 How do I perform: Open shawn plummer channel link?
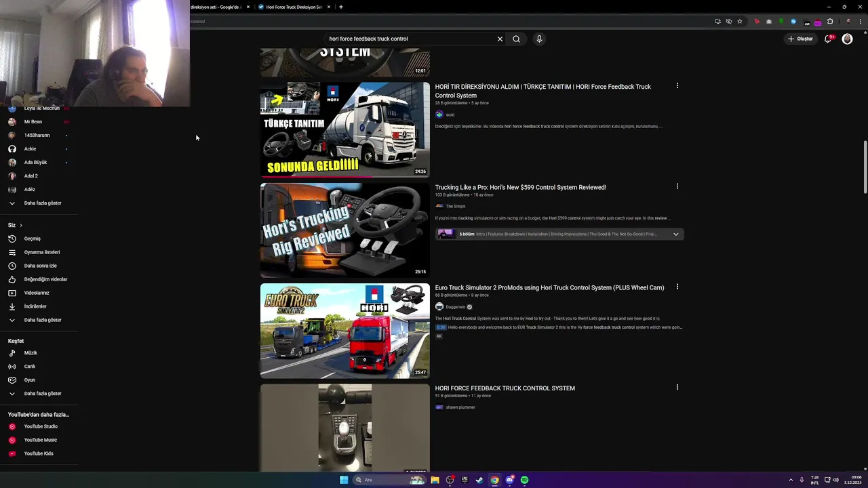point(460,407)
